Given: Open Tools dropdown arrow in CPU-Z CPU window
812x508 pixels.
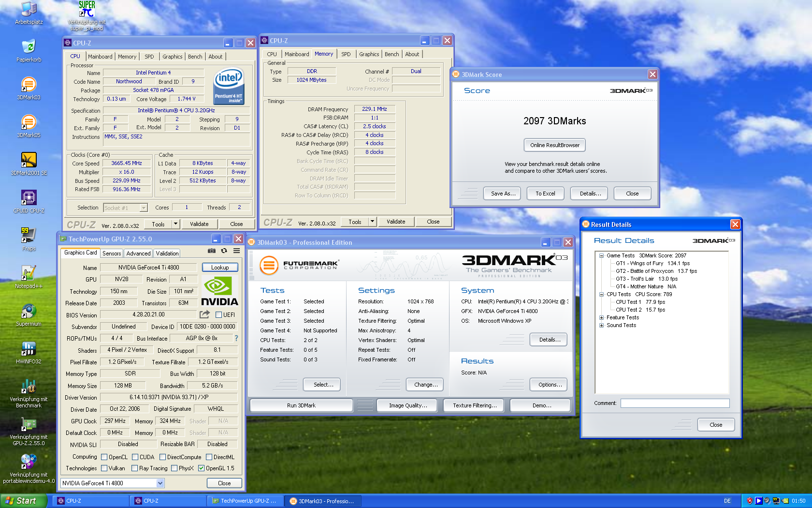Looking at the screenshot, I should pos(175,224).
